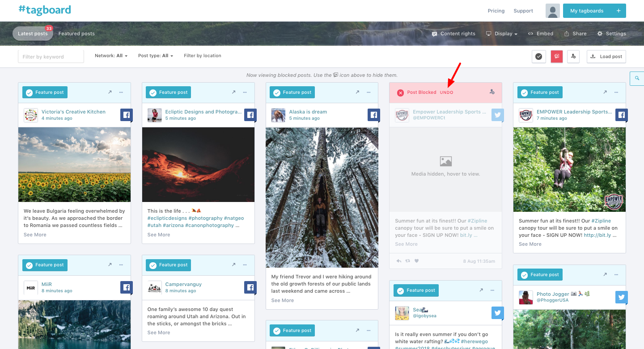Open the zipline photo
This screenshot has width=644, height=349.
569,169
